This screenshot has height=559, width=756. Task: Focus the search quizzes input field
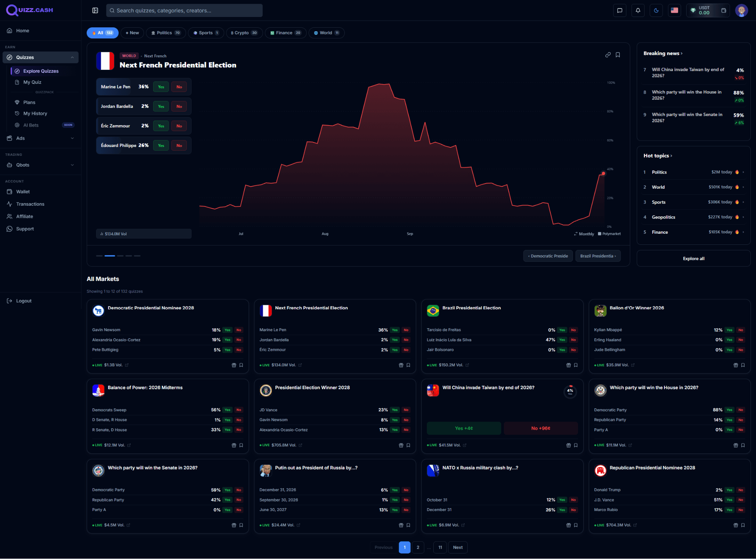(185, 10)
